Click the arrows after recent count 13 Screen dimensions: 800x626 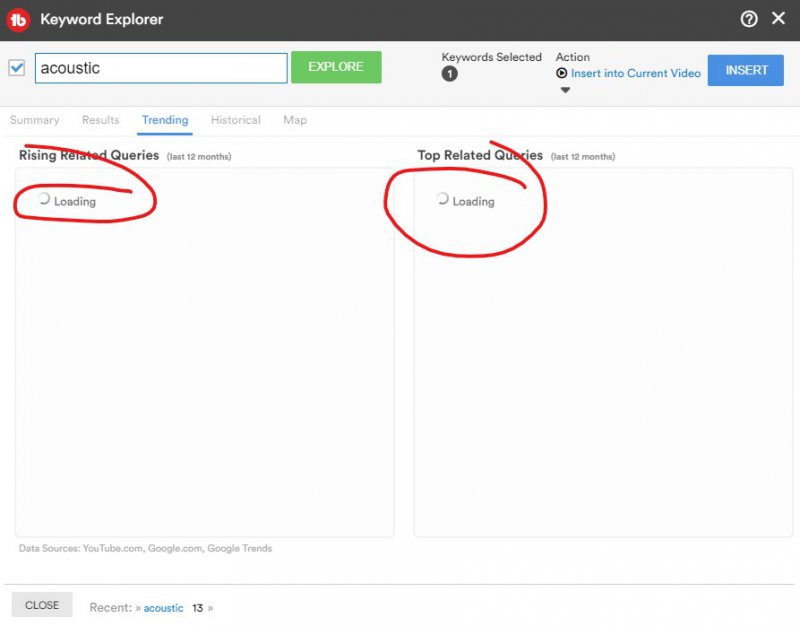pyautogui.click(x=210, y=608)
